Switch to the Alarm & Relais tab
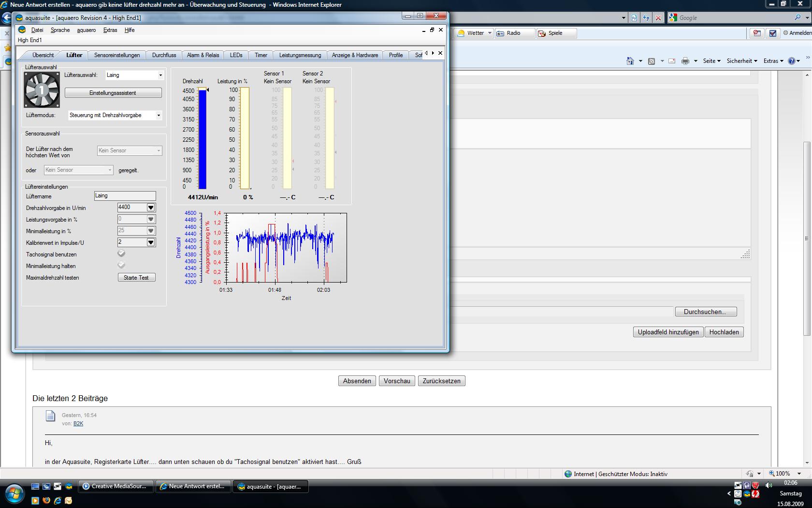This screenshot has width=812, height=508. (203, 55)
